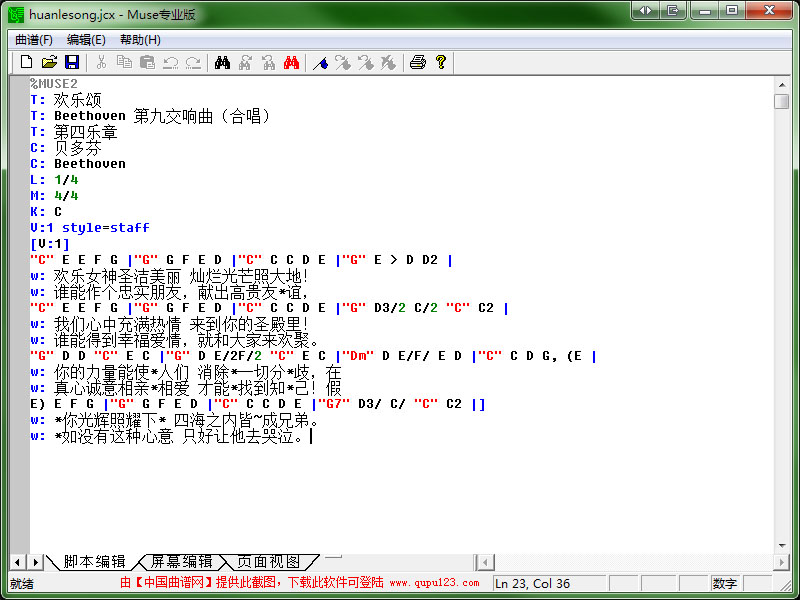
Task: Switch to the 页面视图 tab
Action: coord(268,562)
